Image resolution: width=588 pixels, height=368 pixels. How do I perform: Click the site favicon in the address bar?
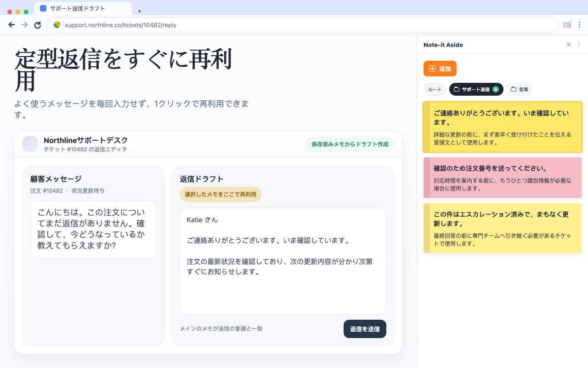[x=57, y=25]
